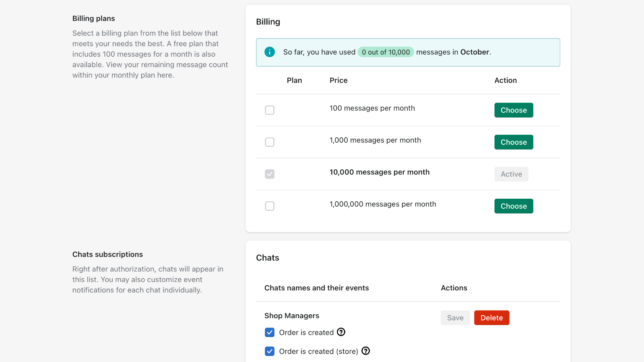This screenshot has width=644, height=362.
Task: Click the Shop Managers chat name
Action: (x=292, y=315)
